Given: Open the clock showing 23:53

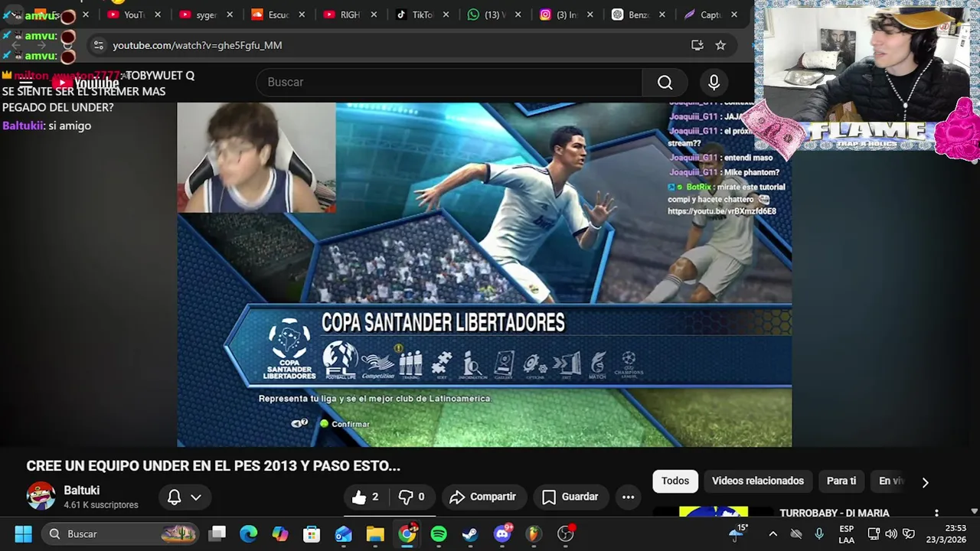Looking at the screenshot, I should (x=946, y=534).
